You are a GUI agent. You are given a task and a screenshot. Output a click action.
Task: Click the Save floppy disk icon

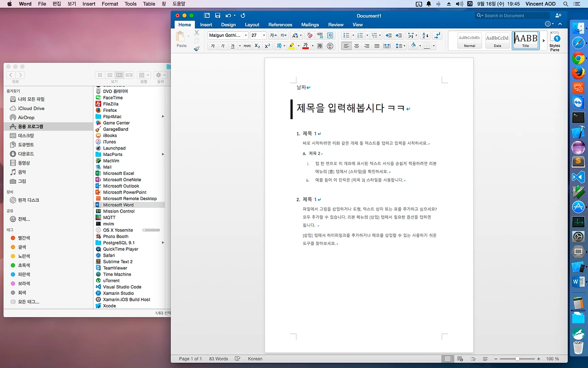point(217,16)
